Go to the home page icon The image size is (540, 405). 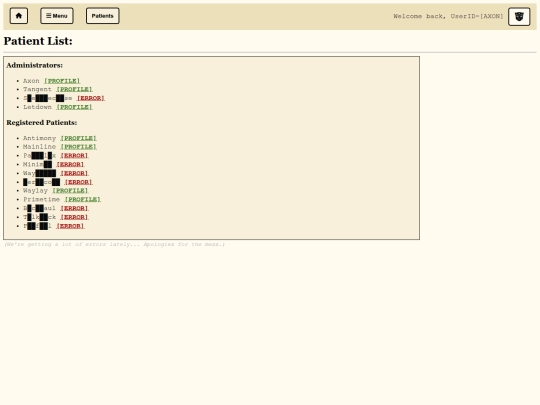click(x=19, y=16)
